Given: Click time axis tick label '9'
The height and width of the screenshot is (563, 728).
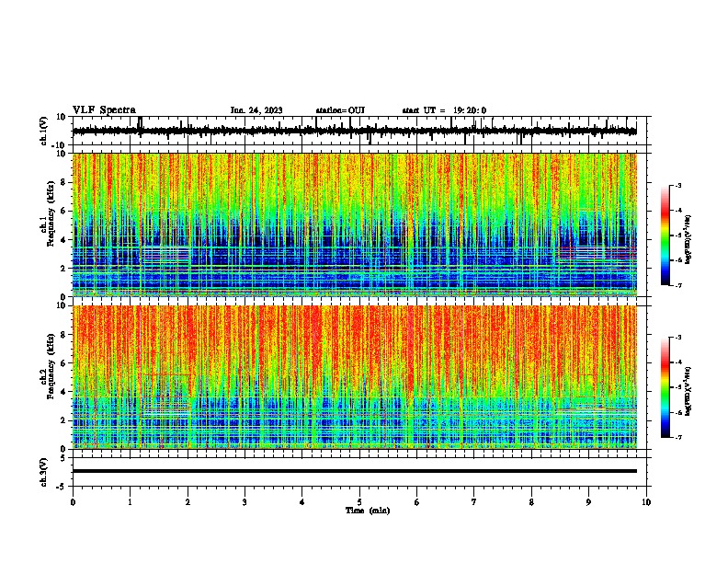Looking at the screenshot, I should (588, 502).
